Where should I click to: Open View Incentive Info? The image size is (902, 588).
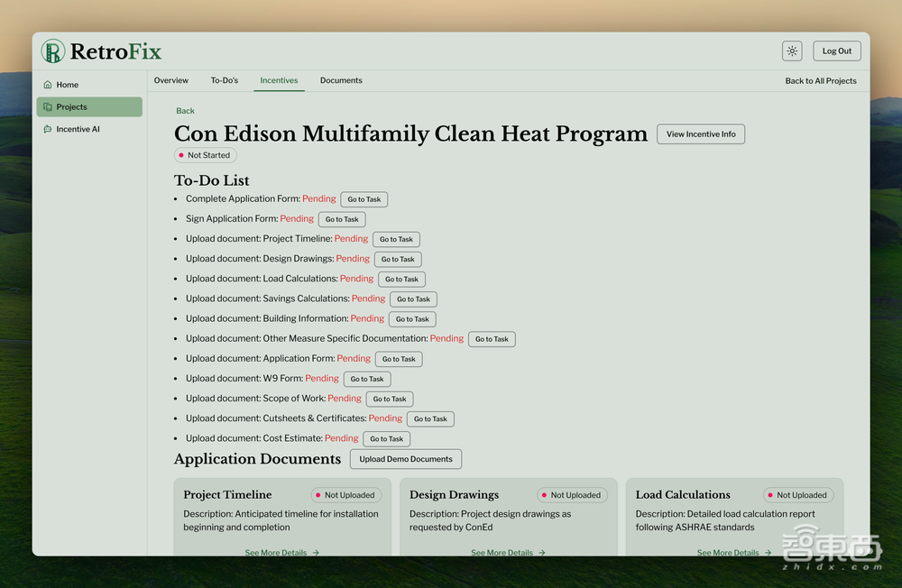701,134
